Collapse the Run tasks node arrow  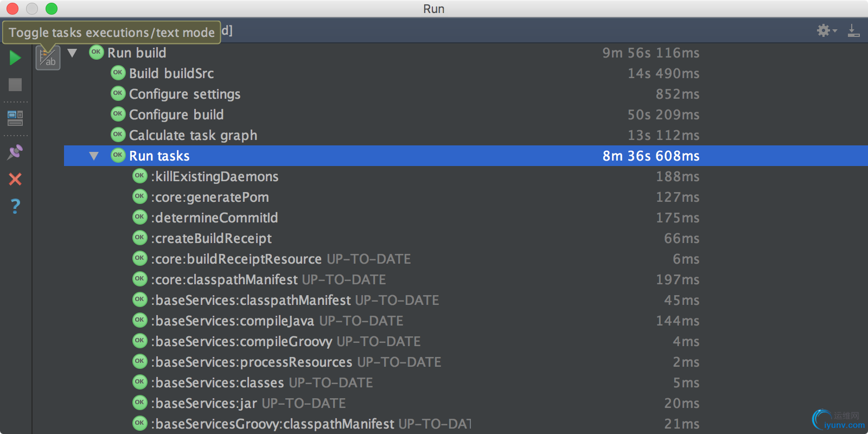94,156
